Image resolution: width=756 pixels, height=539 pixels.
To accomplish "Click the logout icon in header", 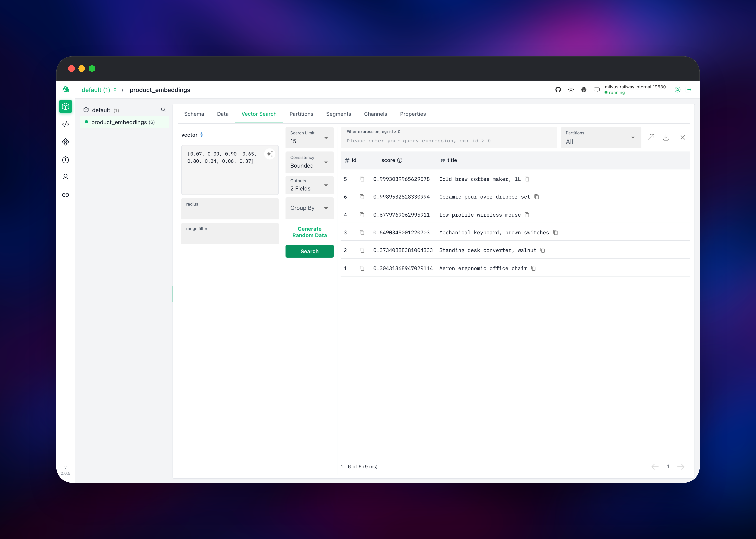I will 689,90.
